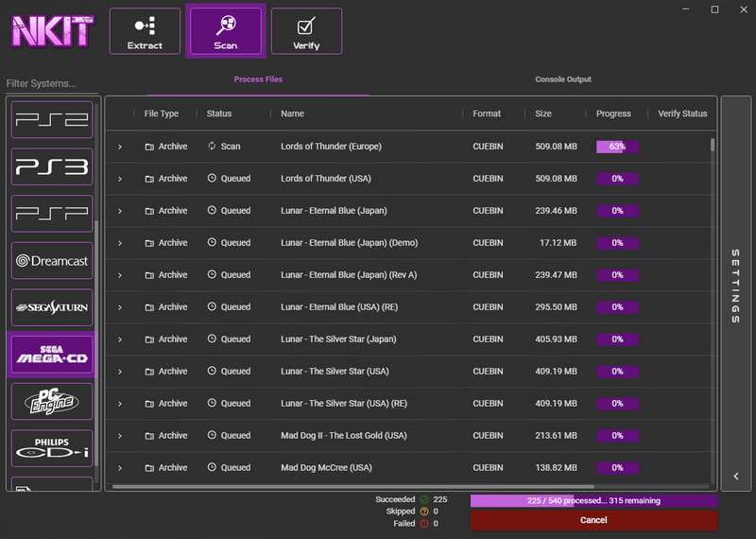Click queued clock icon for Lords of Thunder (USA)
Image resolution: width=756 pixels, height=539 pixels.
click(212, 178)
